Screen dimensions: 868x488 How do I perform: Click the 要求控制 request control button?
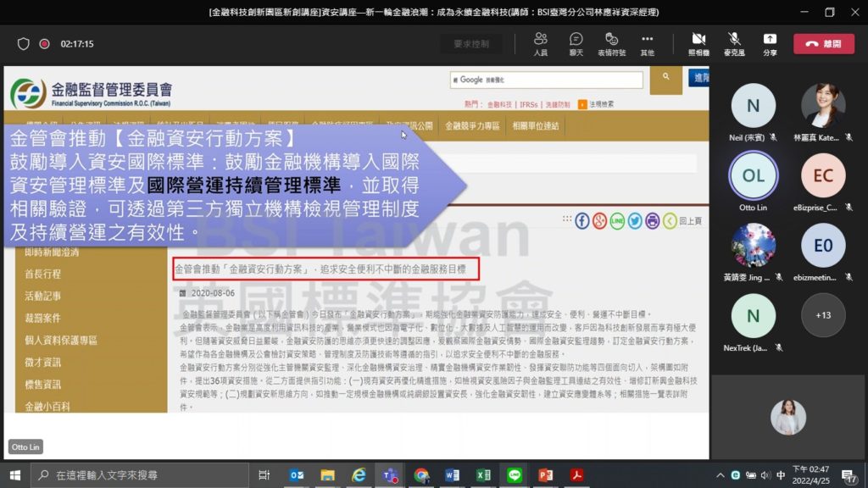tap(471, 44)
